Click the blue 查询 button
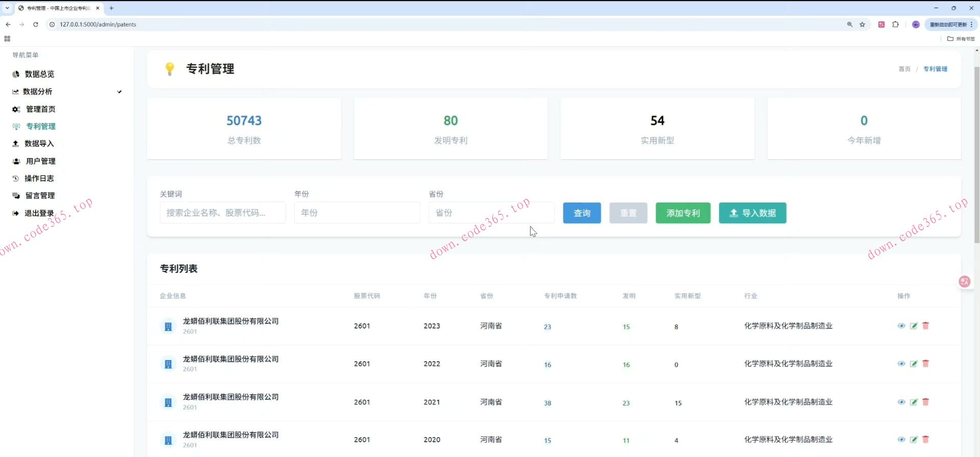This screenshot has width=980, height=457. tap(582, 213)
